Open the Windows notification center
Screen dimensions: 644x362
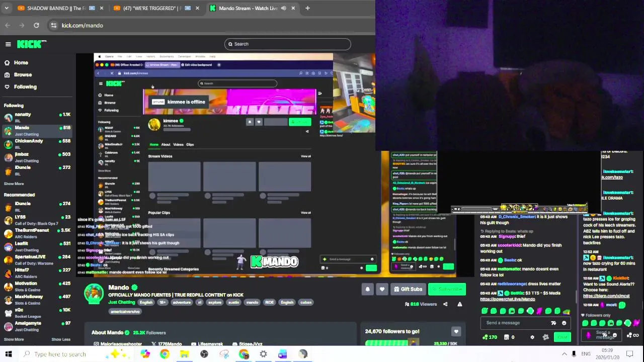pos(629,354)
